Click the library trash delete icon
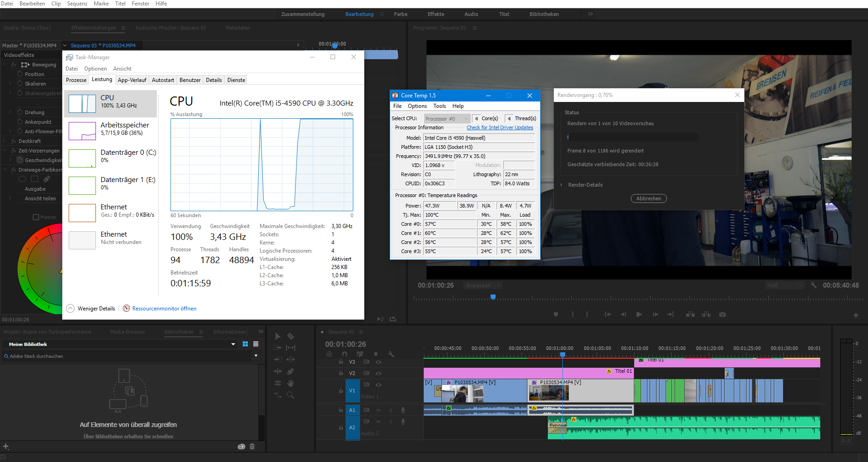Image resolution: width=868 pixels, height=462 pixels. pos(252,447)
